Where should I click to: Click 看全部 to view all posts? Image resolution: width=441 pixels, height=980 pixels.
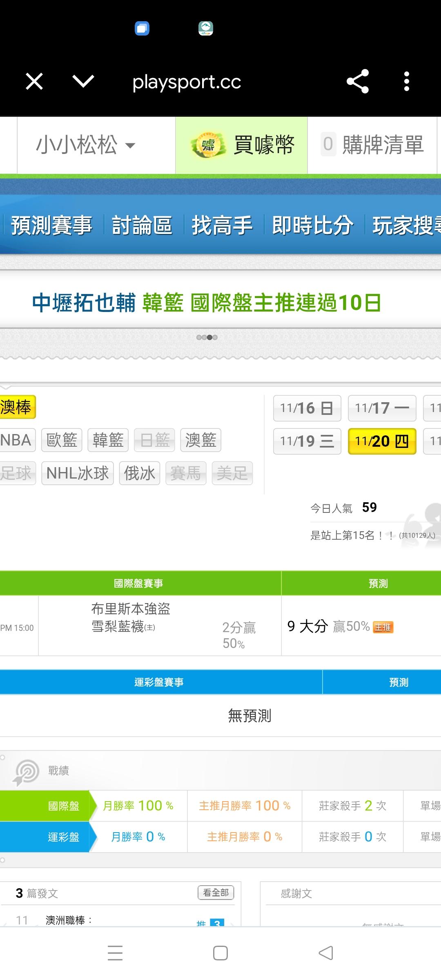coord(216,893)
